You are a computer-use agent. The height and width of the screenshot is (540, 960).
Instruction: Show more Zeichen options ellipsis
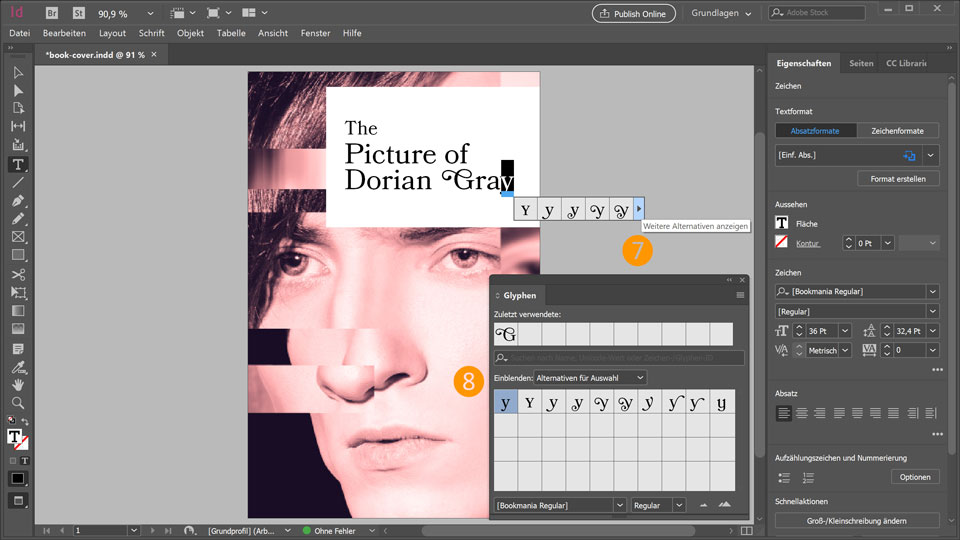pos(937,370)
